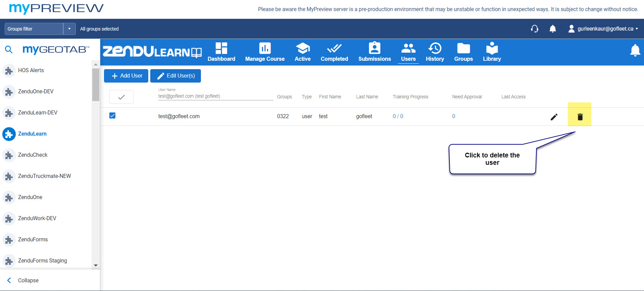Click the sidebar scroll up arrow

(96, 64)
